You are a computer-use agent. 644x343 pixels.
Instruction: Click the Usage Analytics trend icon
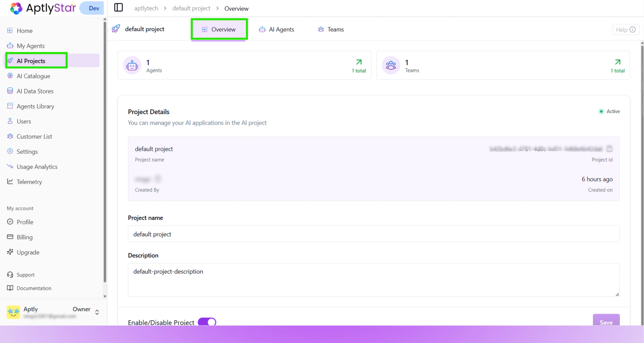tap(10, 166)
